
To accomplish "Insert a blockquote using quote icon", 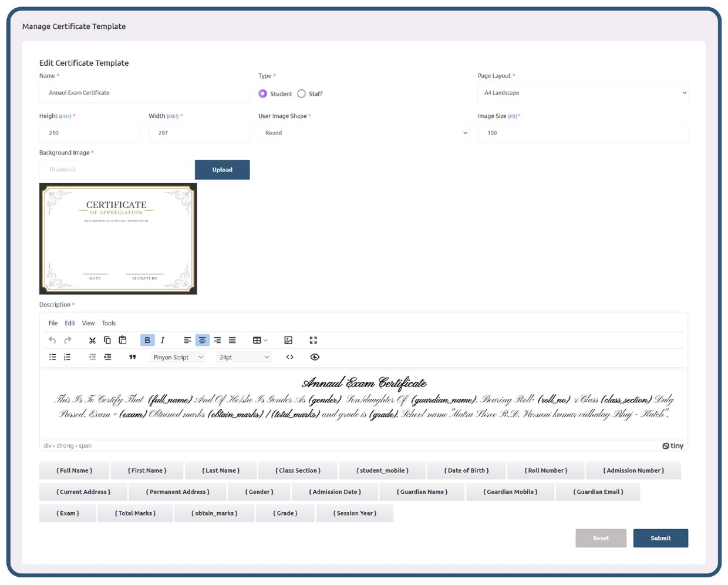I will tap(133, 357).
